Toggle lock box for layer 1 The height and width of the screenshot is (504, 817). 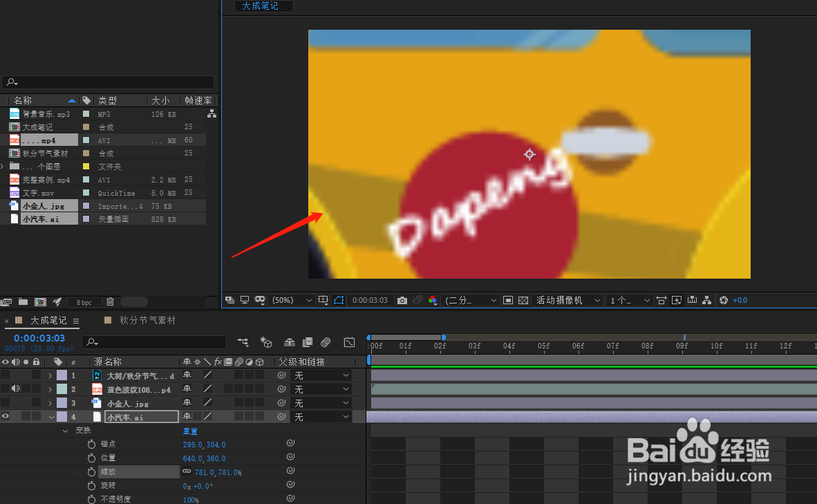(x=36, y=375)
